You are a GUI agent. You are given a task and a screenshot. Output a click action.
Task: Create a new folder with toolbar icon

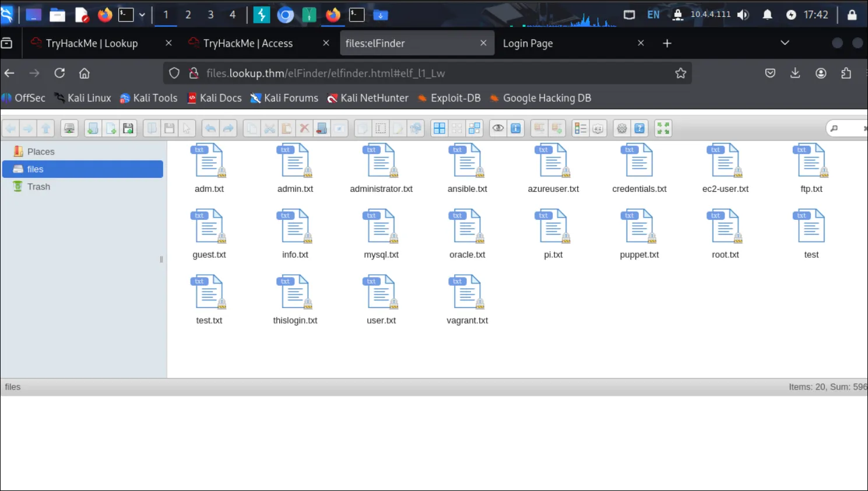[x=93, y=128]
